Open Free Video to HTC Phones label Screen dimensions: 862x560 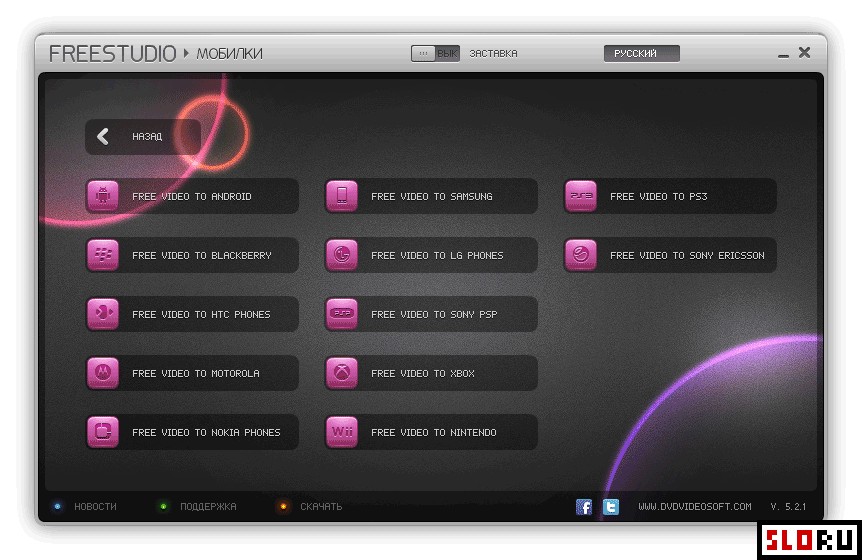[x=201, y=314]
